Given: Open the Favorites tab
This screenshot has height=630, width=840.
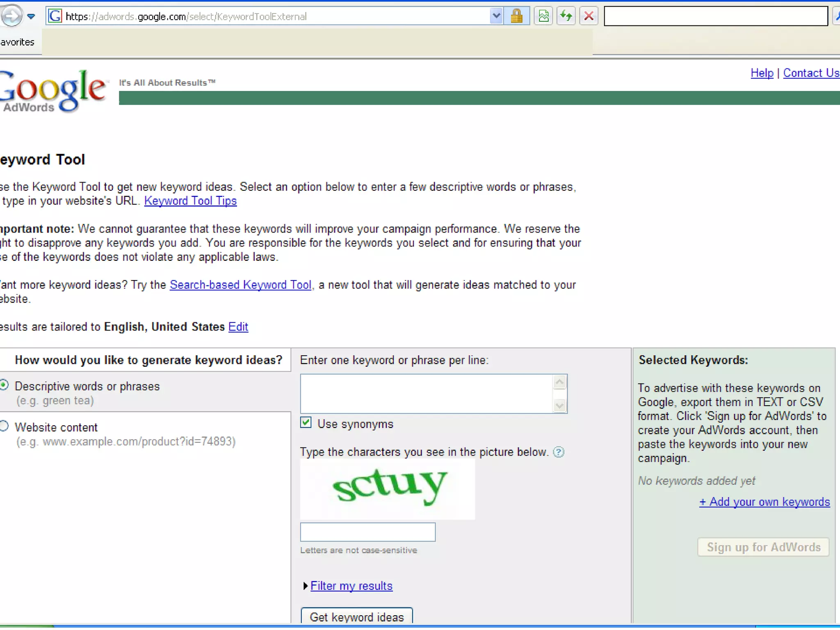Looking at the screenshot, I should point(17,42).
